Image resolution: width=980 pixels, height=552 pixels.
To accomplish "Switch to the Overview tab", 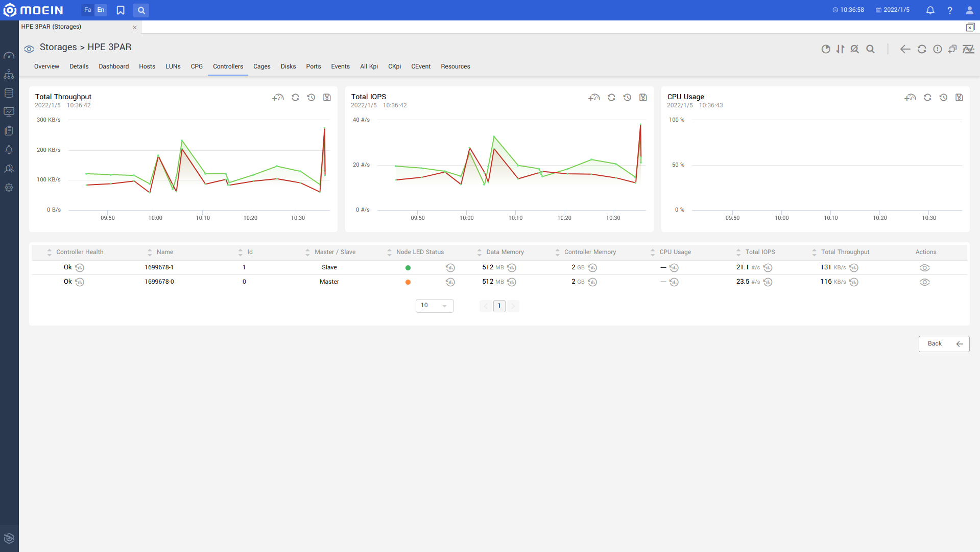I will [46, 67].
